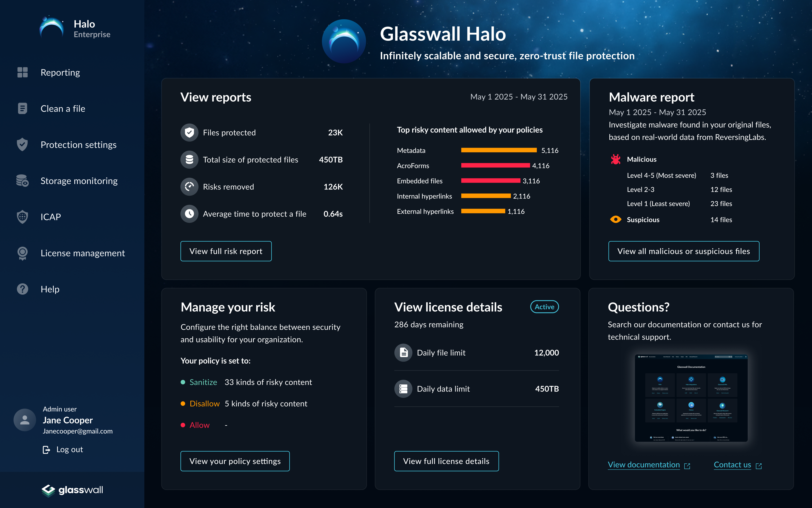Viewport: 812px width, 508px height.
Task: Click the 23K files protected value
Action: pos(336,132)
